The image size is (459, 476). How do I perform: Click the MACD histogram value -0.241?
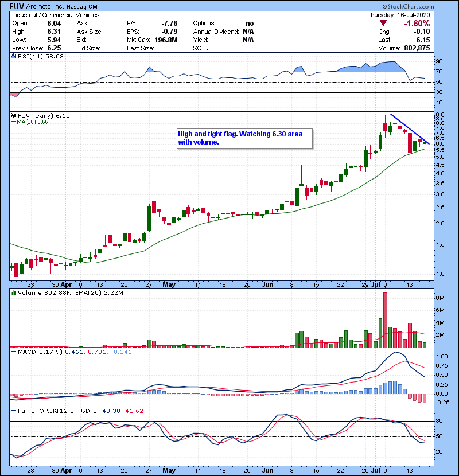(121, 352)
